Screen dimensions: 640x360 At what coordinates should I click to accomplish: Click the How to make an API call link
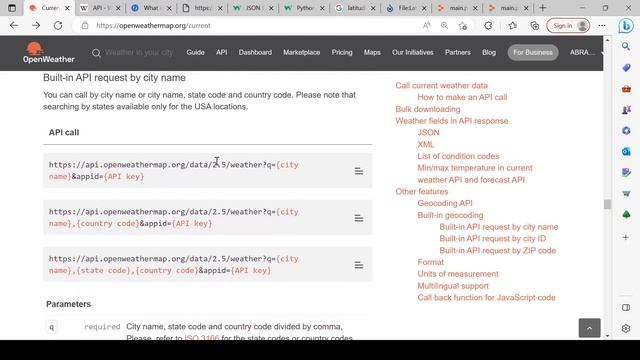[x=462, y=97]
